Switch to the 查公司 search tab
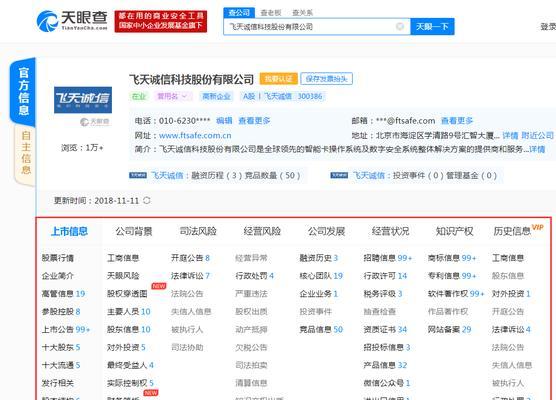 coord(239,13)
